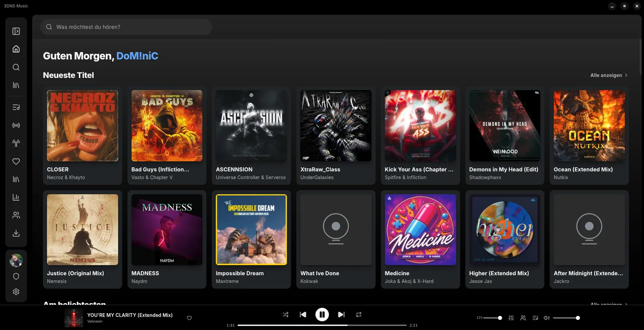Open settings via the sidebar gear icon
Image resolution: width=644 pixels, height=330 pixels.
coord(16,292)
